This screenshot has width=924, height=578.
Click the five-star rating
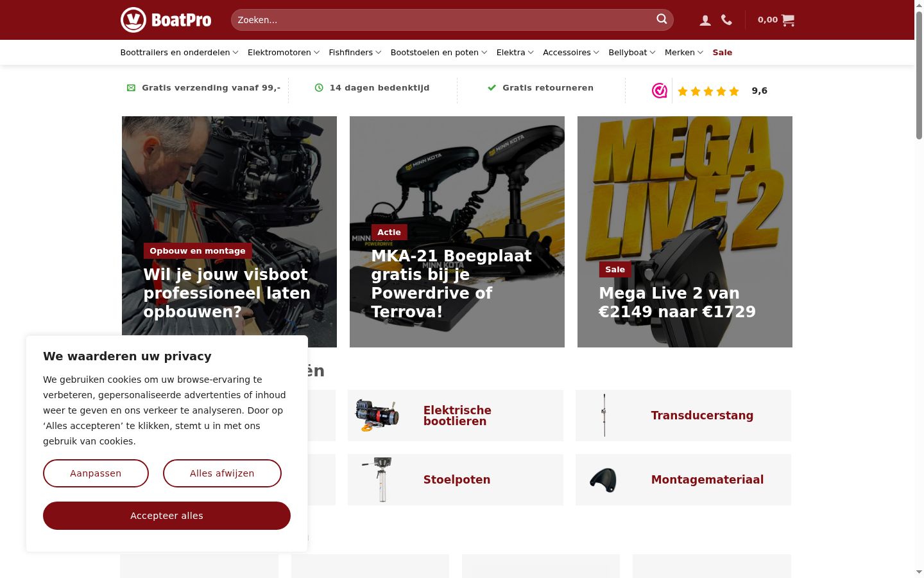708,91
